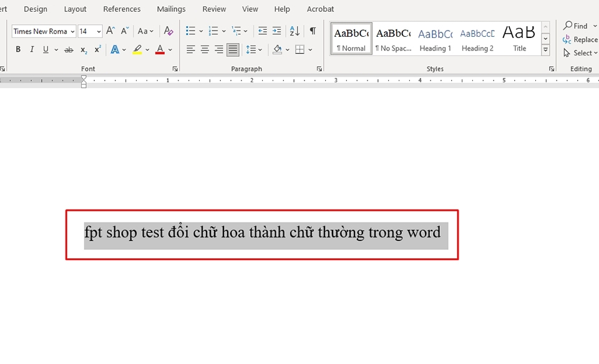
Task: Toggle Justify alignment button
Action: click(x=233, y=50)
